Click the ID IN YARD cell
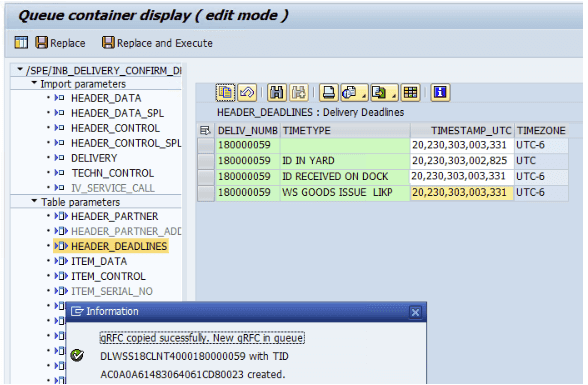 pos(345,161)
